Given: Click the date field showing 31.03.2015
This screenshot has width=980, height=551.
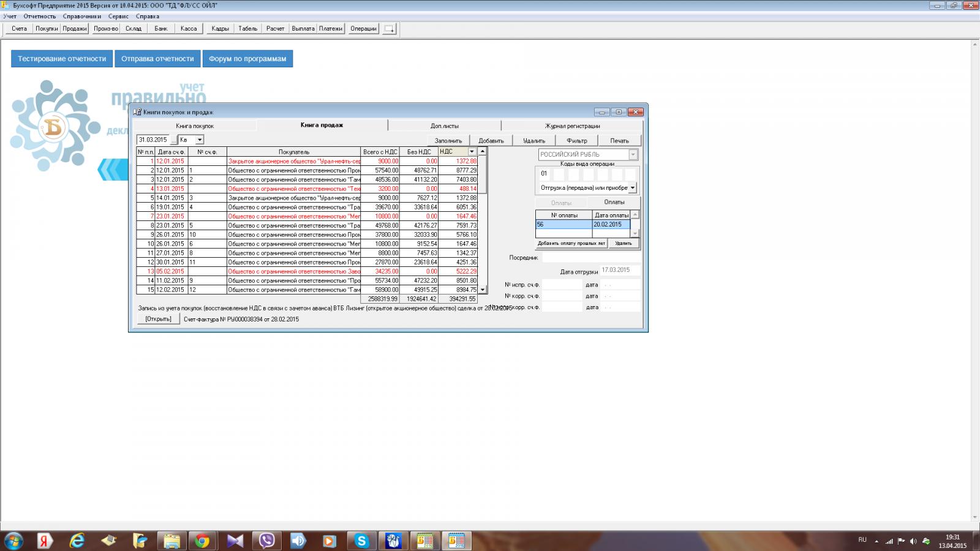Looking at the screenshot, I should [x=153, y=140].
